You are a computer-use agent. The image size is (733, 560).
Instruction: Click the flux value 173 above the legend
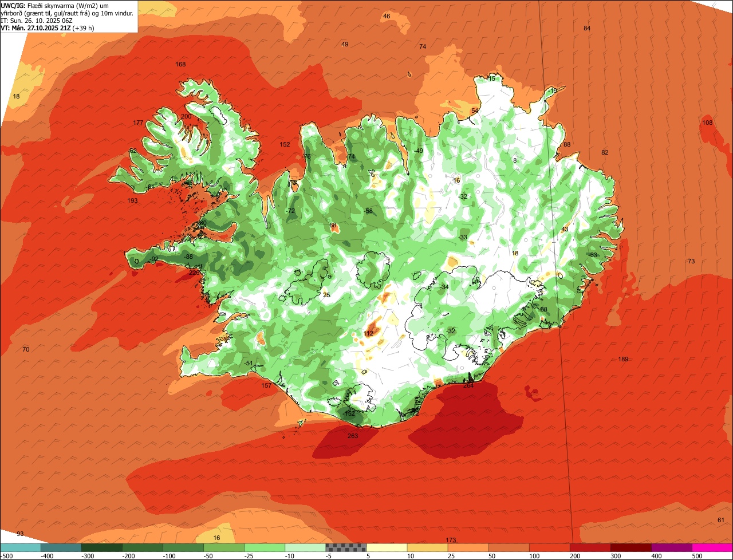tap(451, 540)
